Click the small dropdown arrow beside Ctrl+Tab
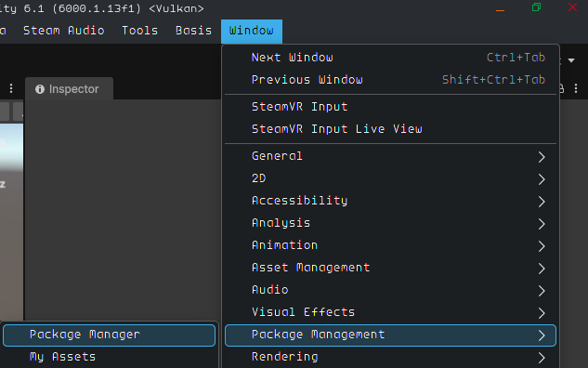588x368 pixels. click(571, 60)
